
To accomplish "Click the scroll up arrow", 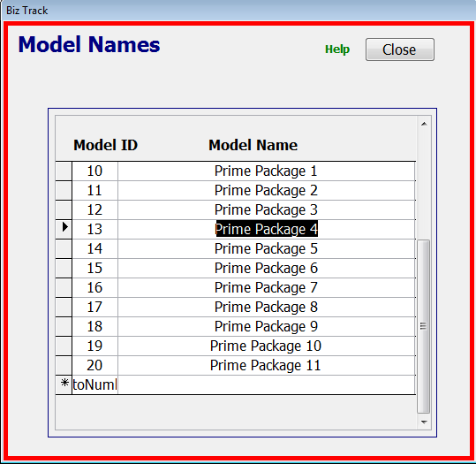I will pos(424,124).
